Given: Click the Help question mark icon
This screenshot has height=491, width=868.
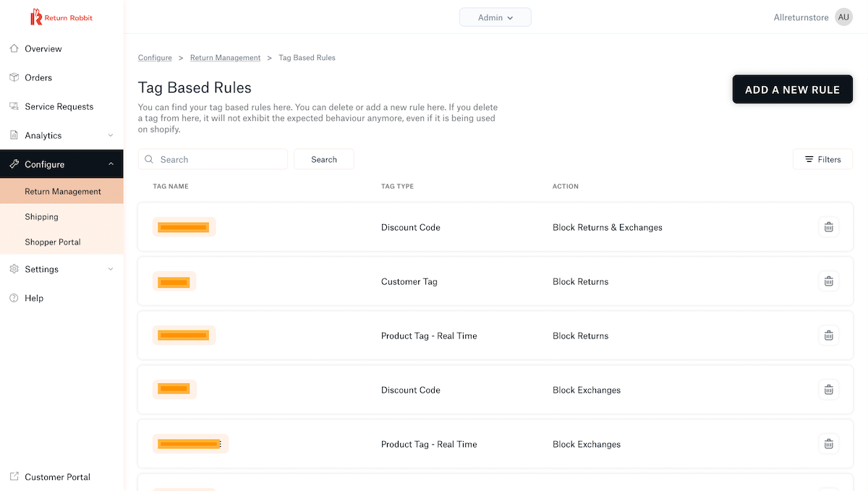Looking at the screenshot, I should tap(14, 298).
